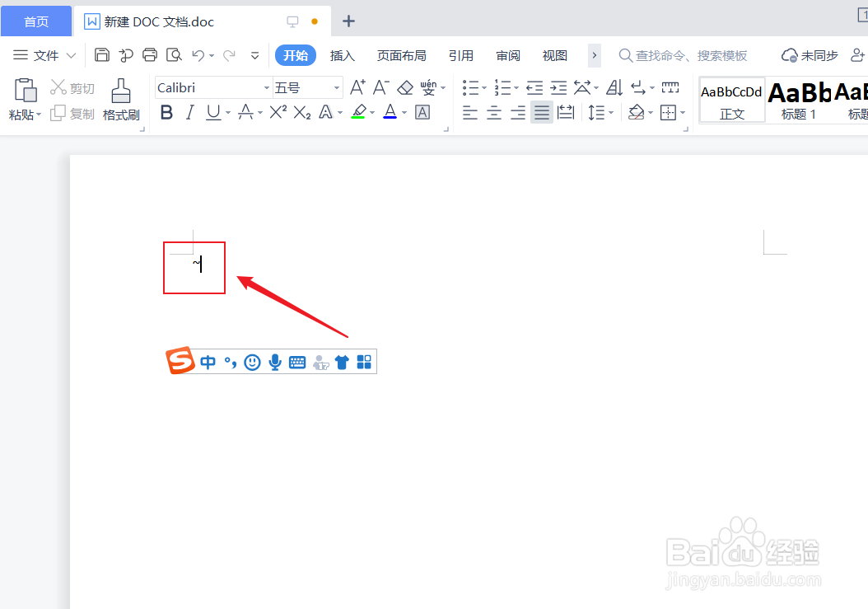Switch to the 引用 tab
This screenshot has height=609, width=868.
point(460,55)
